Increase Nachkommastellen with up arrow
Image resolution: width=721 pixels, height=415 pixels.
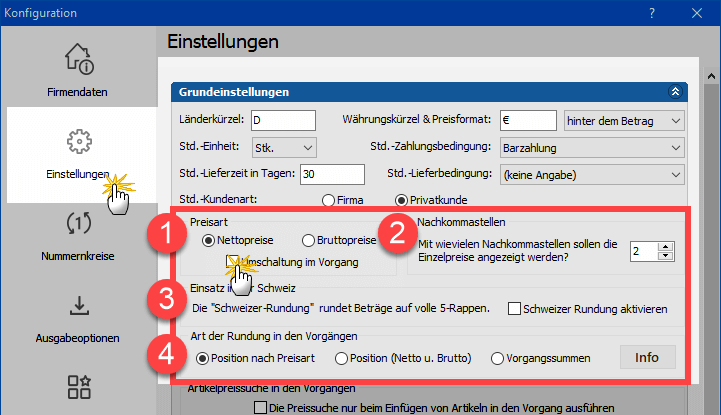666,246
